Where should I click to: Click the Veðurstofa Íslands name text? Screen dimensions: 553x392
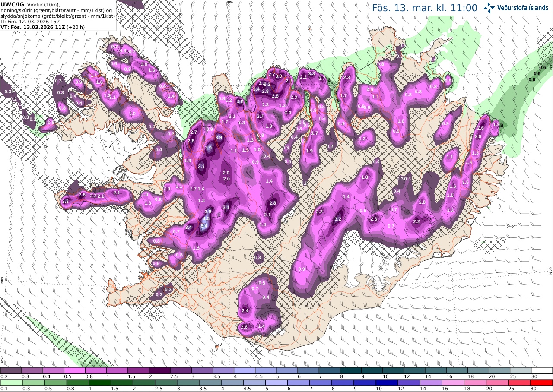pos(522,7)
